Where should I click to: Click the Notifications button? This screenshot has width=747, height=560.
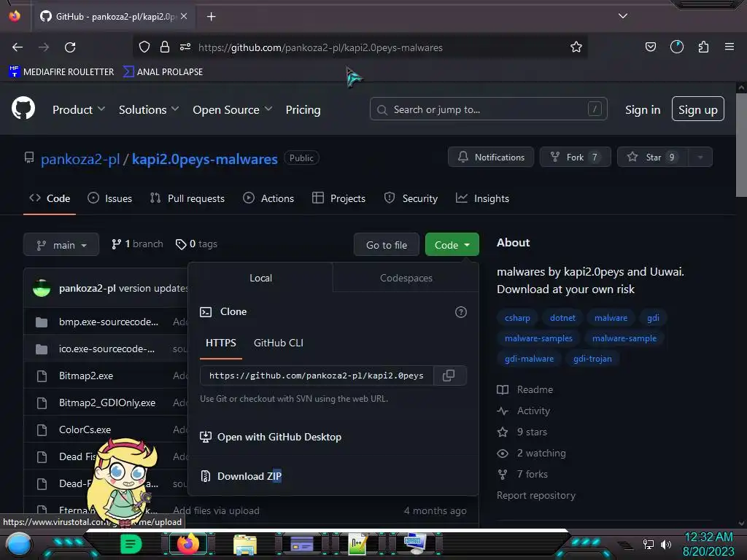pos(491,157)
